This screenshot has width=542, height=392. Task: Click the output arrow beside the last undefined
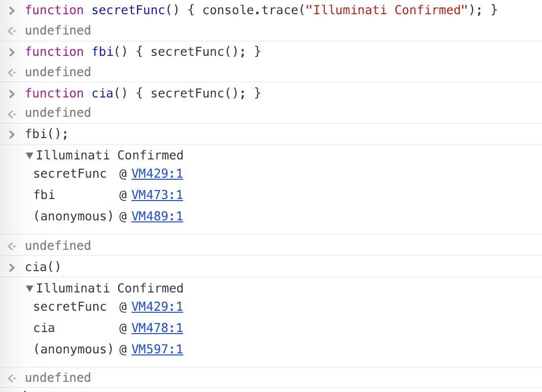pyautogui.click(x=13, y=378)
